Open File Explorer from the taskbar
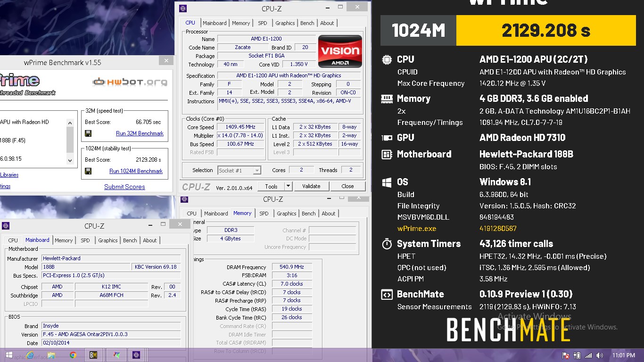The image size is (644, 362). click(x=51, y=355)
